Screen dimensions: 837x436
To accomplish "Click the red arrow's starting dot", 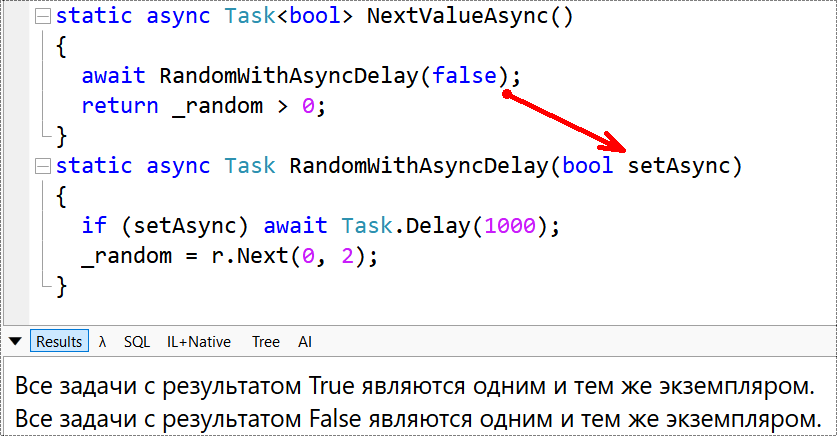I will click(507, 95).
